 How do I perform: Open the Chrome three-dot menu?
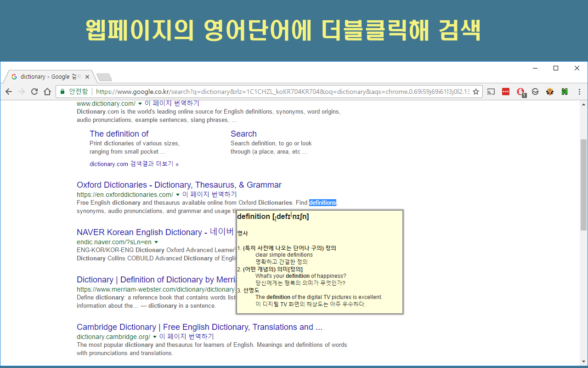click(x=579, y=91)
